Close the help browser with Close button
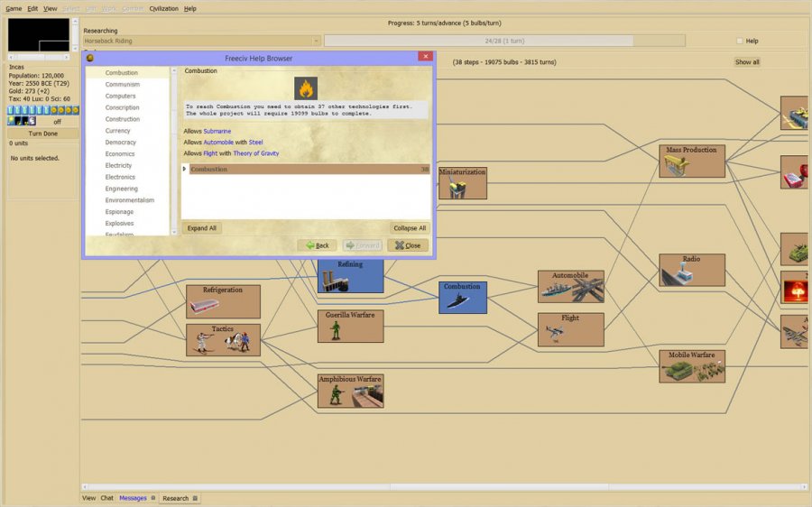812x507 pixels. click(408, 245)
